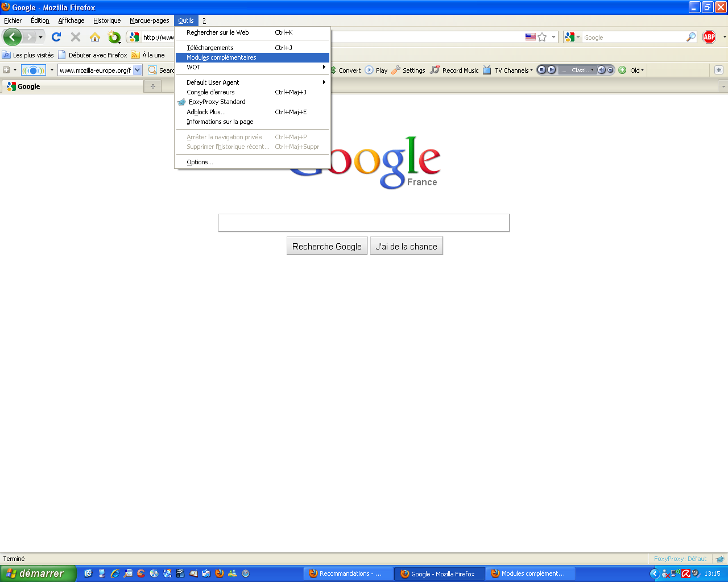Click in the Google search text field
The height and width of the screenshot is (582, 728).
click(363, 223)
